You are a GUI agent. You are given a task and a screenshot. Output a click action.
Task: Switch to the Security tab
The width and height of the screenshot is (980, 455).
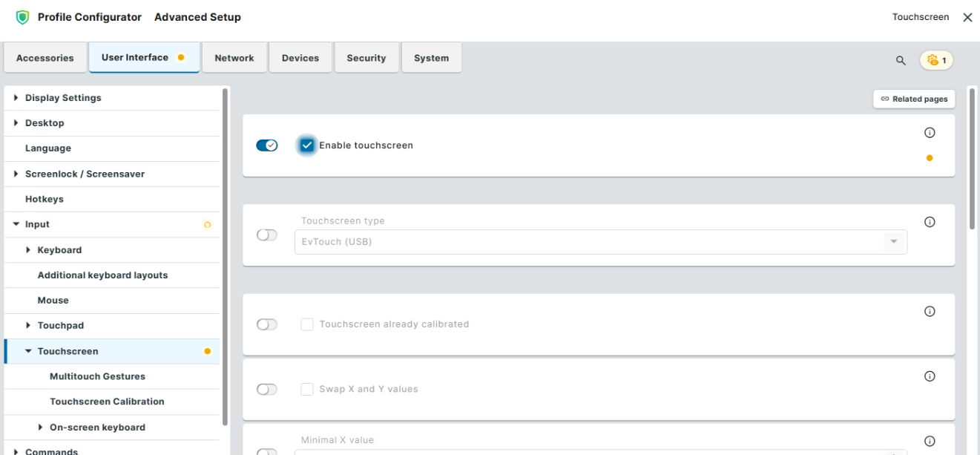click(x=366, y=58)
